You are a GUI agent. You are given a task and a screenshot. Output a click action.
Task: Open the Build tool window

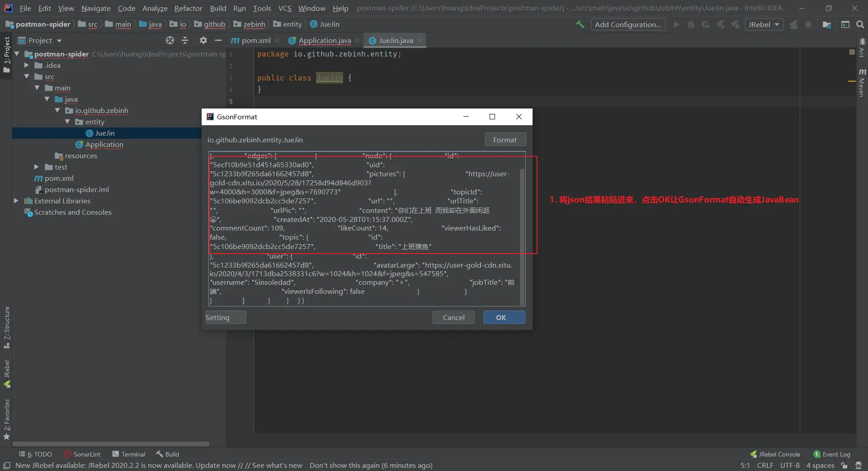click(167, 454)
